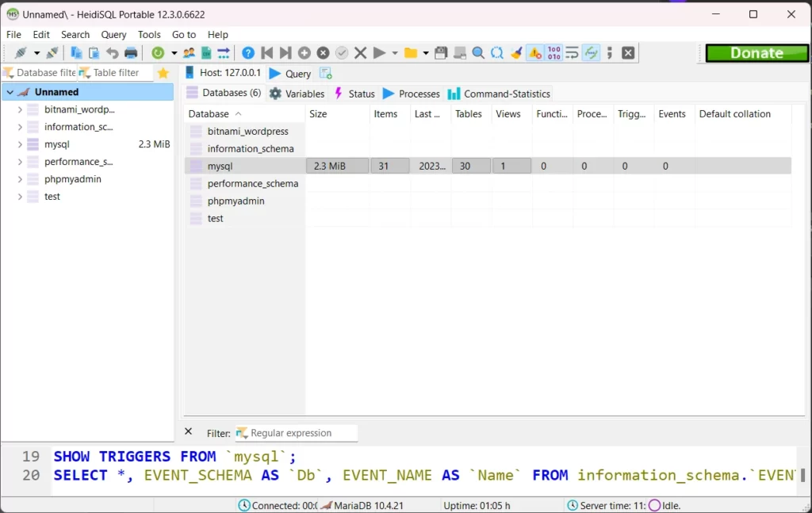Image resolution: width=812 pixels, height=513 pixels.
Task: Click the Insert row plus icon
Action: point(304,53)
